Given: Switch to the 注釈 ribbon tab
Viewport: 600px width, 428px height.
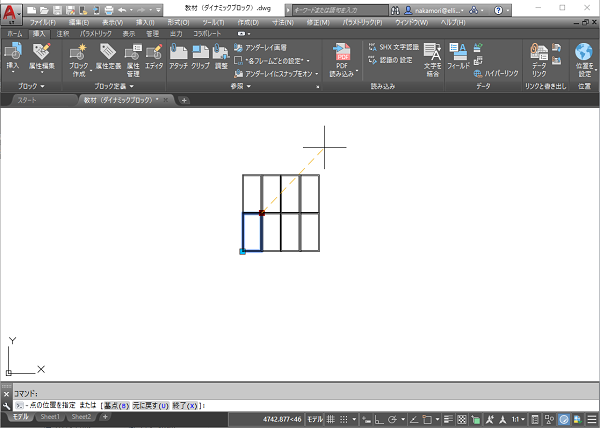Looking at the screenshot, I should (63, 34).
